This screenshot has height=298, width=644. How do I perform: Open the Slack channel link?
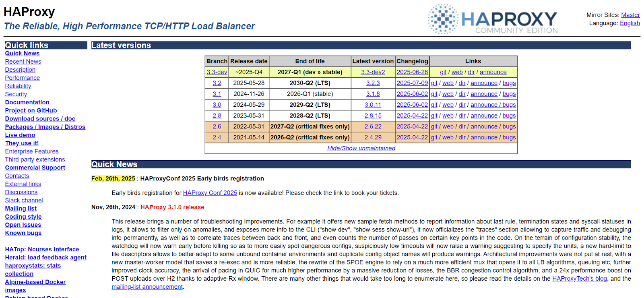24,200
